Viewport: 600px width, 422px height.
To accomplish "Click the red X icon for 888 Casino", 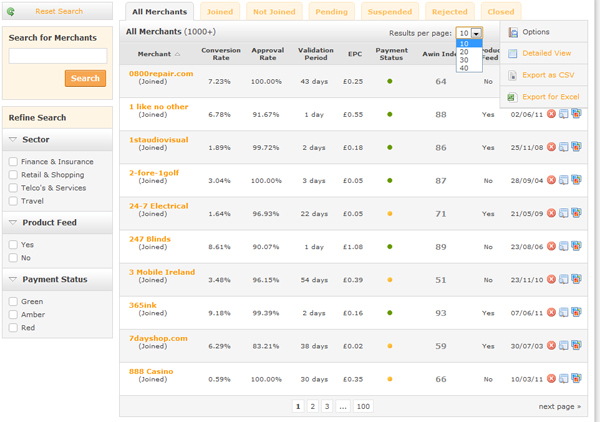I will pos(551,379).
